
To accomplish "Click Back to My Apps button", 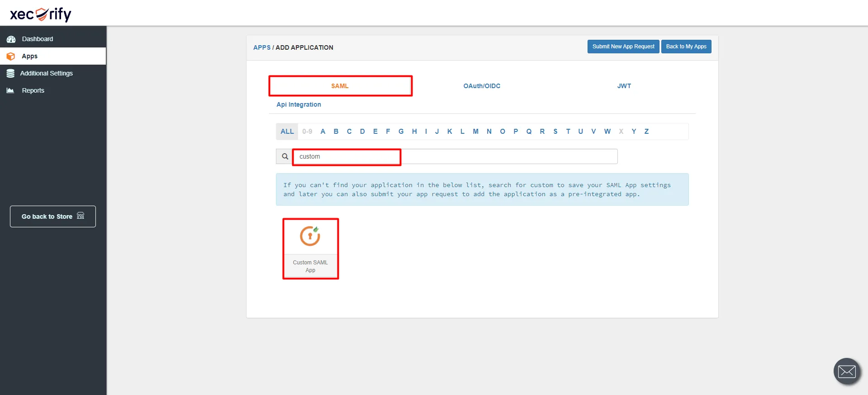I will (686, 47).
